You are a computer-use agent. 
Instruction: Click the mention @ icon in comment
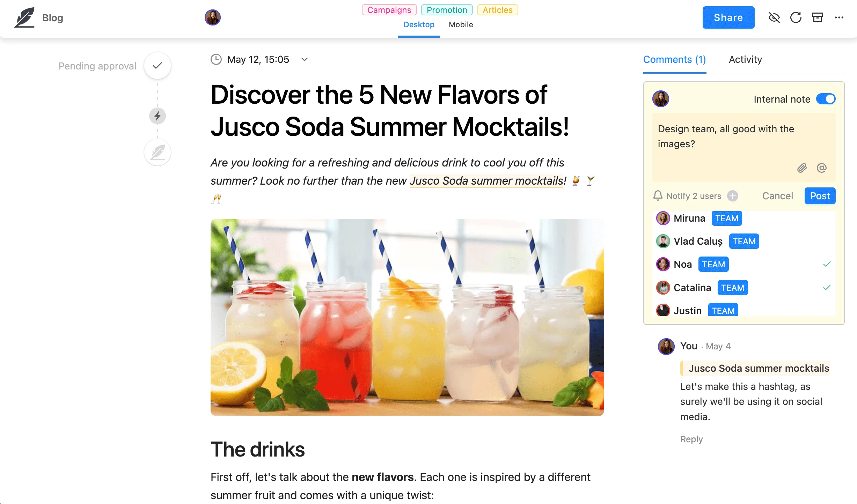click(822, 168)
